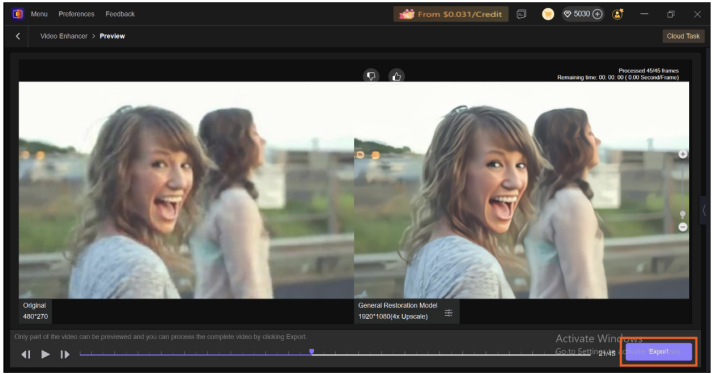This screenshot has width=714, height=374.
Task: Minimize the application window
Action: (x=644, y=14)
